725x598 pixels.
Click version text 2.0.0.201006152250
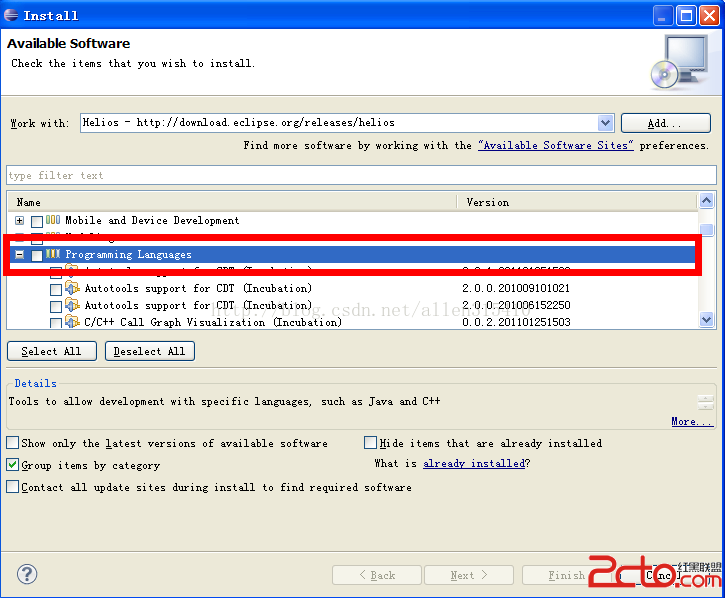[x=516, y=305]
